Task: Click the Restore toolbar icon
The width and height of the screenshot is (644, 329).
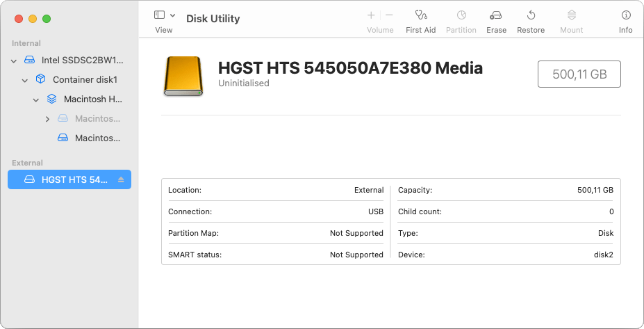Action: [x=531, y=21]
